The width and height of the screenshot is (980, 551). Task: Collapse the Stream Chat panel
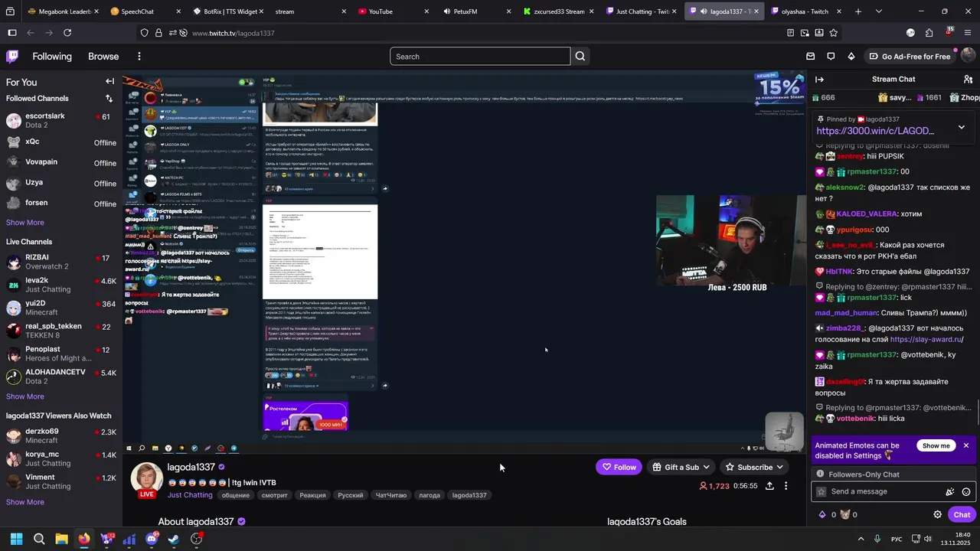click(819, 79)
